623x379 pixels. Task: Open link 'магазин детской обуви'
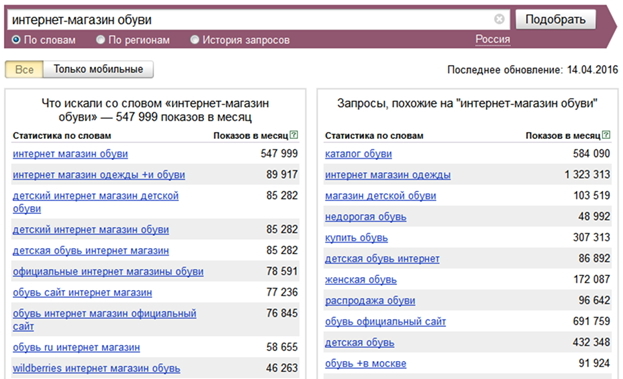(381, 196)
